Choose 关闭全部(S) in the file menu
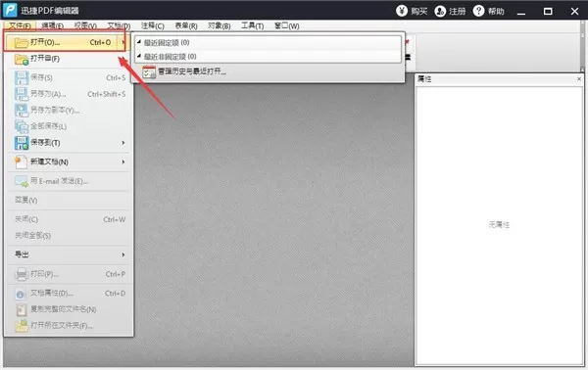588x370 pixels. tap(69, 236)
